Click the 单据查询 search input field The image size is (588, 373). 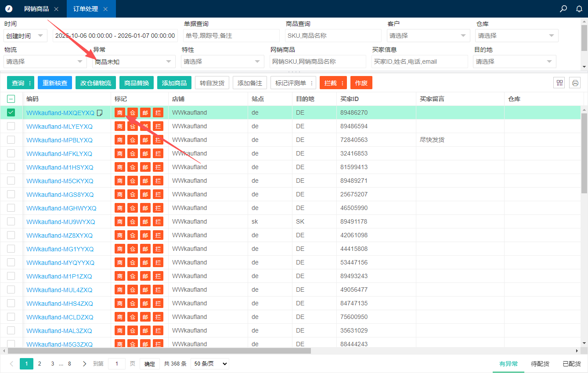click(x=231, y=36)
